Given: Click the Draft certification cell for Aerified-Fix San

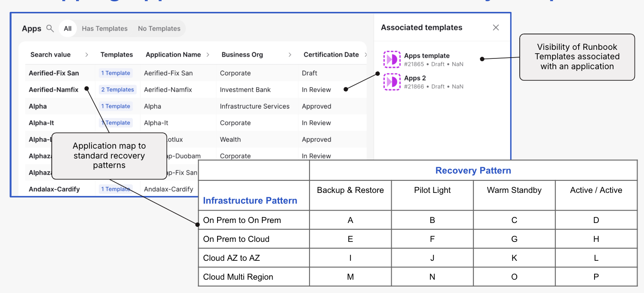Looking at the screenshot, I should click(x=310, y=73).
